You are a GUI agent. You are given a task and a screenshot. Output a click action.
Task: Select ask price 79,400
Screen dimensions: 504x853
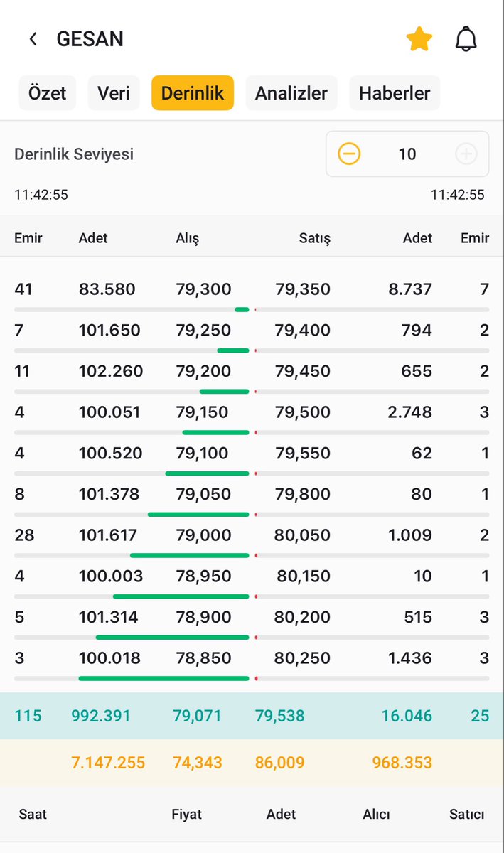pyautogui.click(x=303, y=330)
